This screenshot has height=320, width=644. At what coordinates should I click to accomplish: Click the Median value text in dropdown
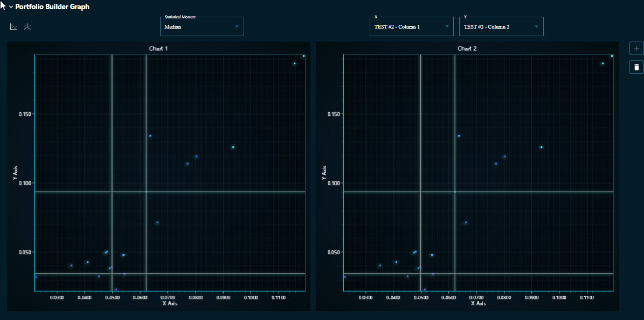pos(173,27)
